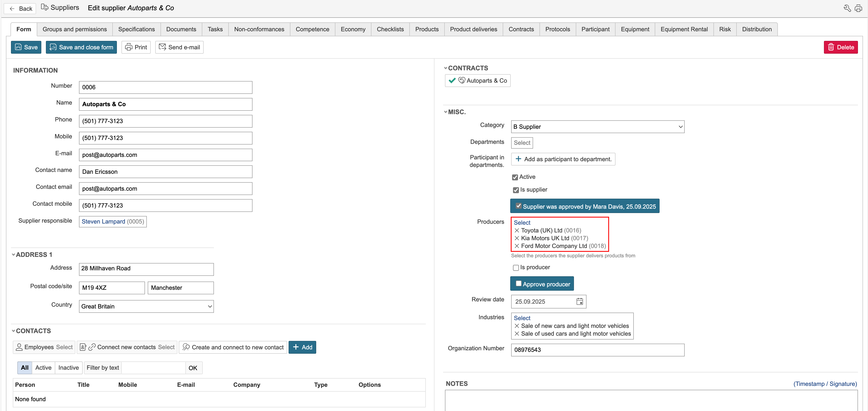
Task: Click the Postal code field M19 4XZ
Action: pyautogui.click(x=112, y=288)
